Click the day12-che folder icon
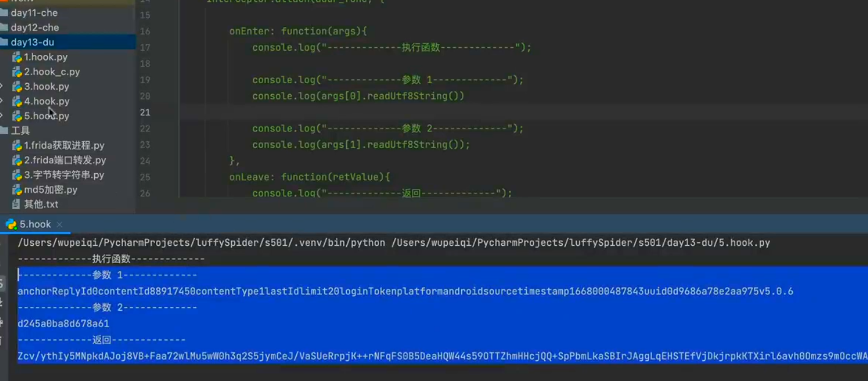868x381 pixels. point(5,28)
